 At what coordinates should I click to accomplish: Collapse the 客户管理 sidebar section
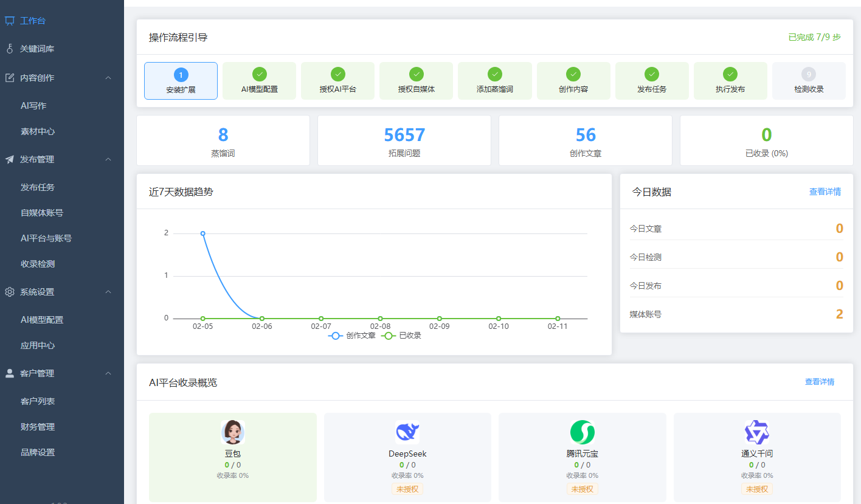[x=108, y=373]
